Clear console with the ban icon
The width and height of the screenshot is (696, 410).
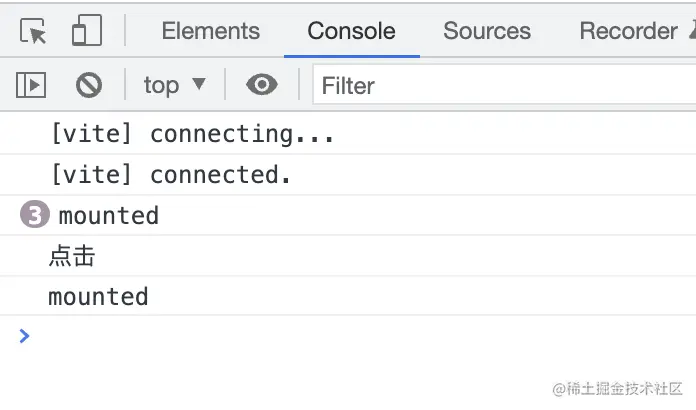coord(89,85)
